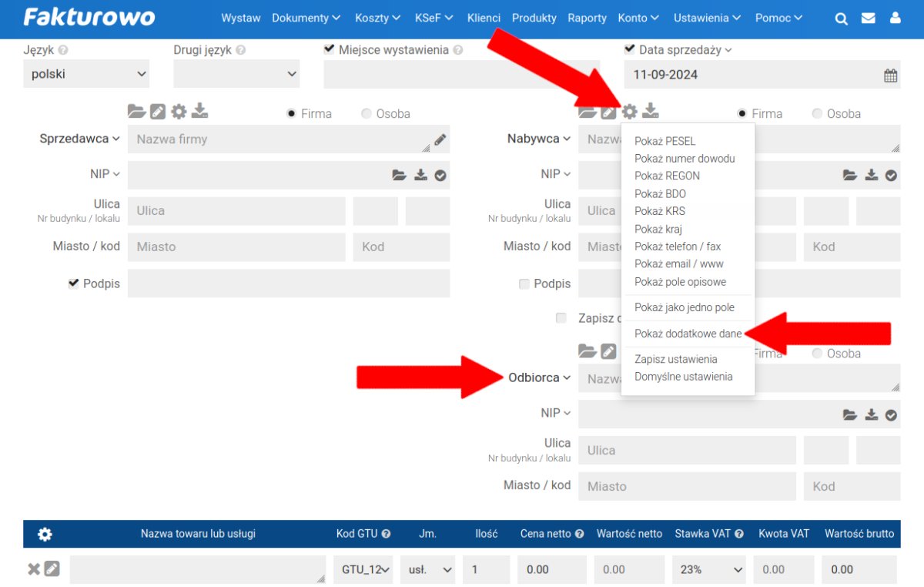Open the Kod GTU dropdown

[x=363, y=570]
